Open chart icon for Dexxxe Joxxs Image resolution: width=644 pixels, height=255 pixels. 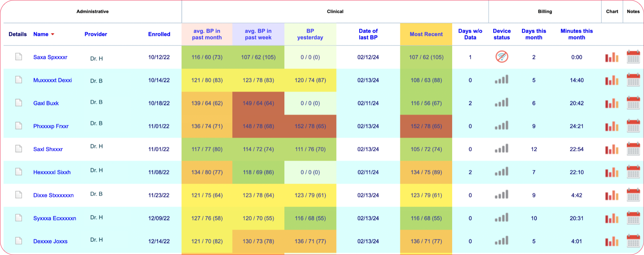pyautogui.click(x=612, y=241)
